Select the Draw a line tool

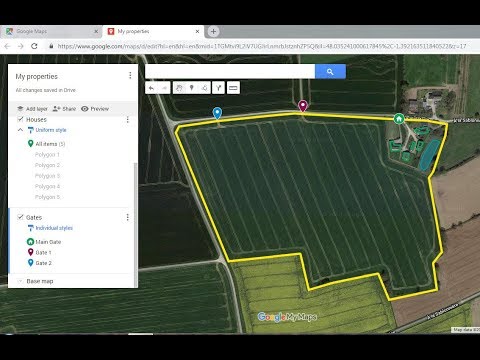click(x=204, y=88)
